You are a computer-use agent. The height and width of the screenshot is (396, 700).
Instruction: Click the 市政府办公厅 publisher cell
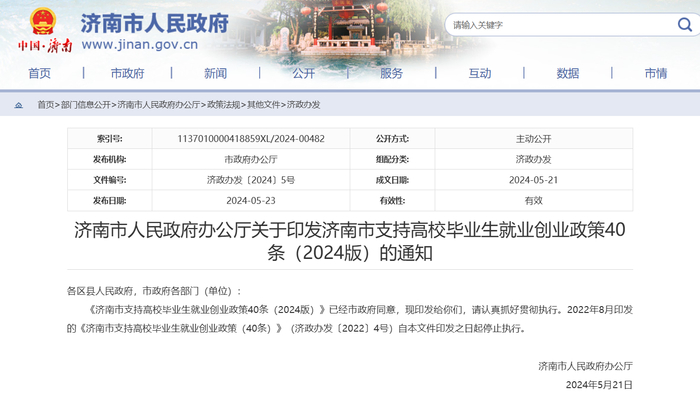pyautogui.click(x=251, y=159)
